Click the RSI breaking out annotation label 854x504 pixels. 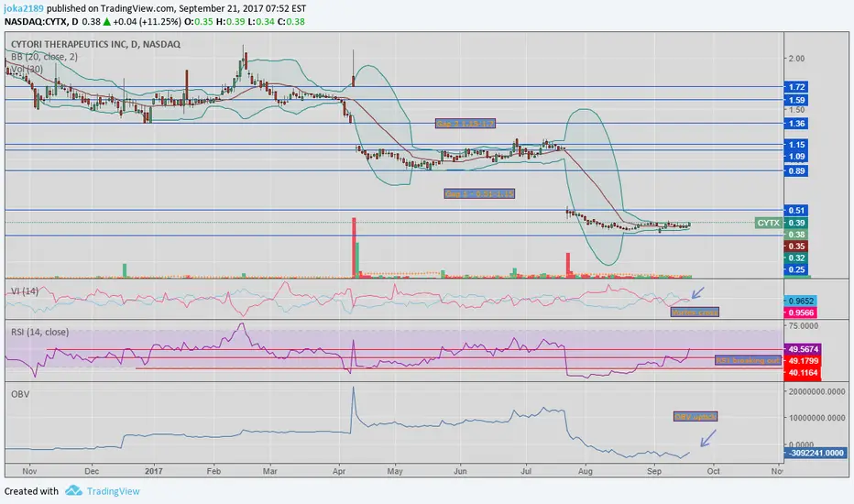point(748,361)
